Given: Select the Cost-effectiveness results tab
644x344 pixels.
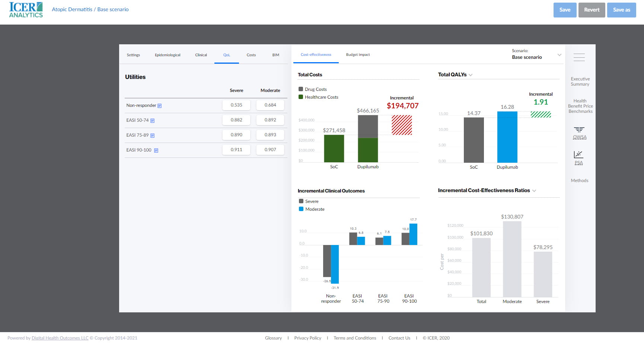Looking at the screenshot, I should [x=316, y=55].
